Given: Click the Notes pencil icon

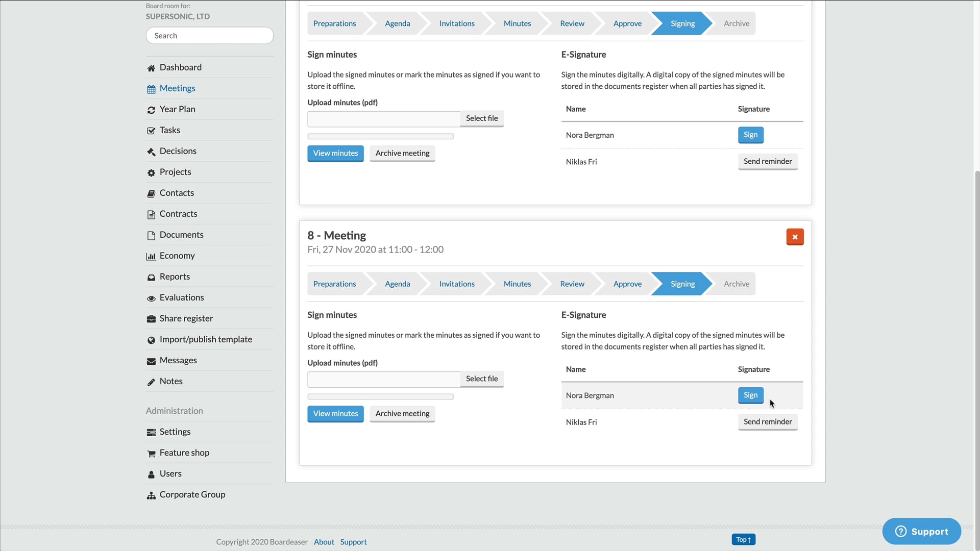Looking at the screenshot, I should (x=151, y=382).
